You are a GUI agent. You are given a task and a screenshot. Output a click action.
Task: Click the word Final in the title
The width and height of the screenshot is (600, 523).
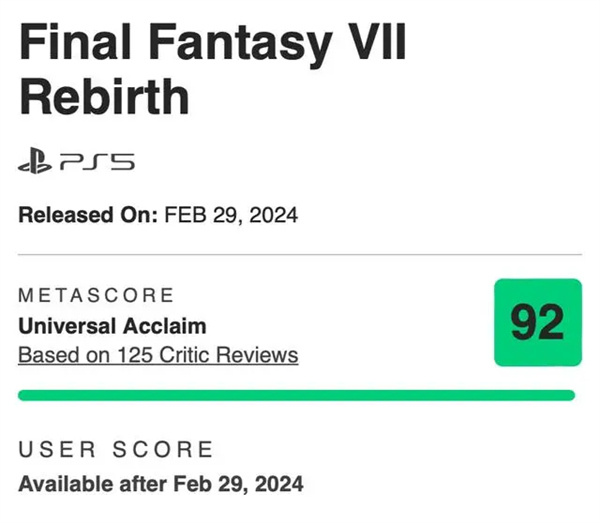(75, 41)
